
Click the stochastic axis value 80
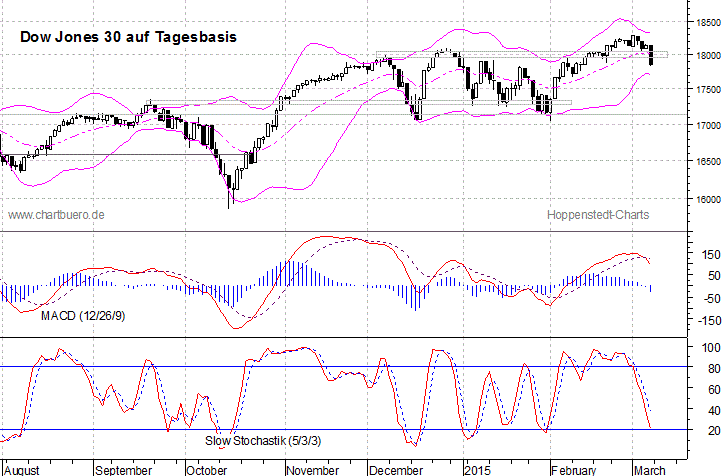coord(714,369)
